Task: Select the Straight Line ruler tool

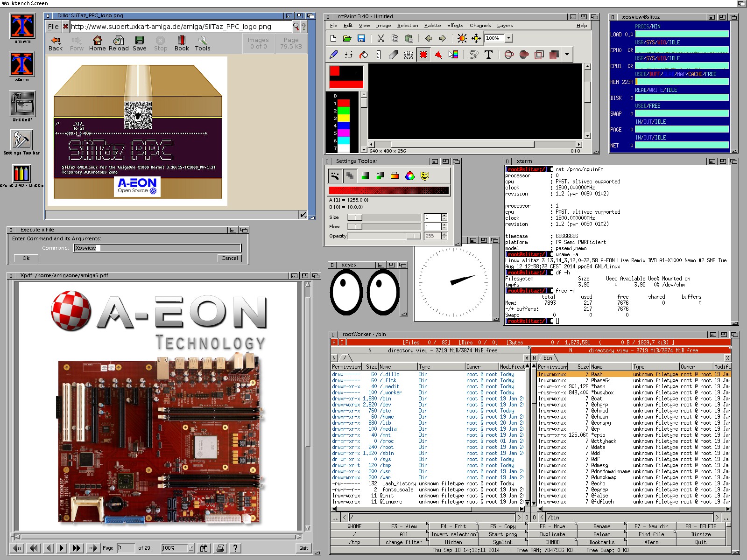Action: [x=379, y=55]
